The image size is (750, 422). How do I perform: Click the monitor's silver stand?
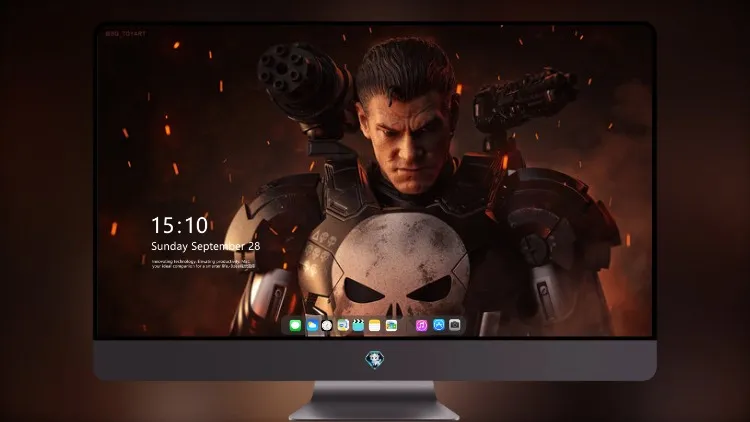click(375, 401)
